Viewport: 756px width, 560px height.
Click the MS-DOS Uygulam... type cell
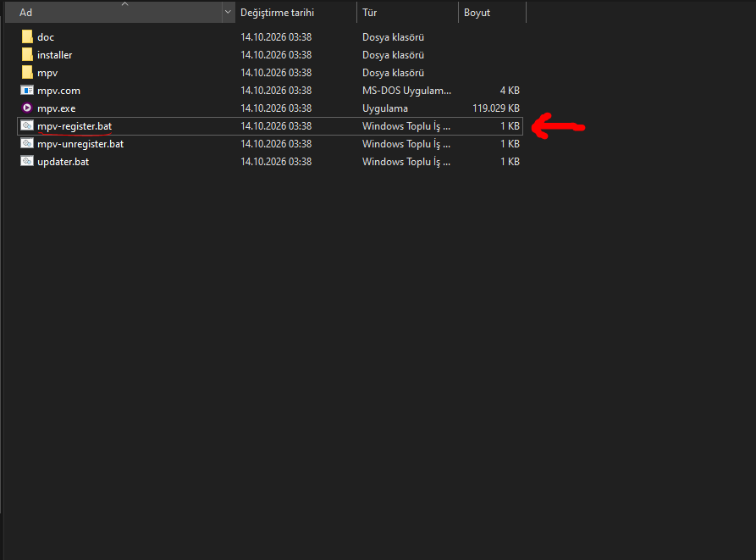click(x=406, y=91)
